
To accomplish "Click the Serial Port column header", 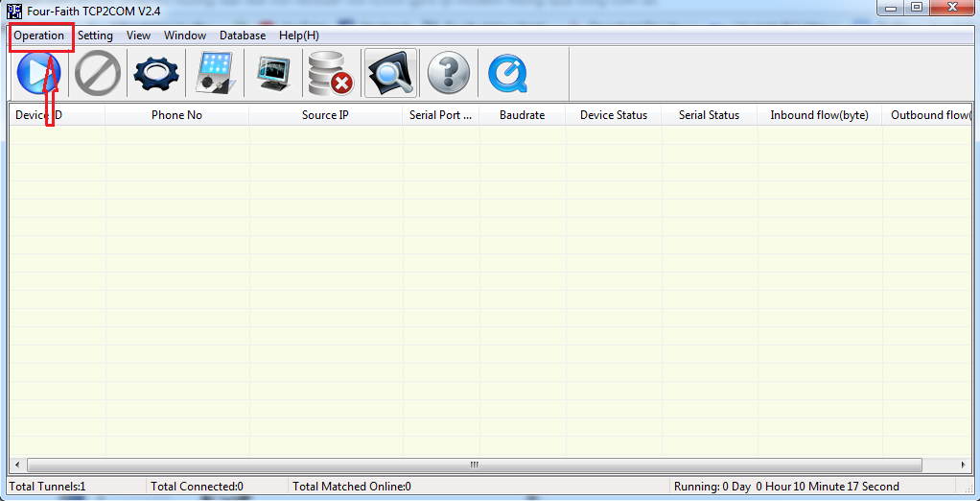I will 441,115.
